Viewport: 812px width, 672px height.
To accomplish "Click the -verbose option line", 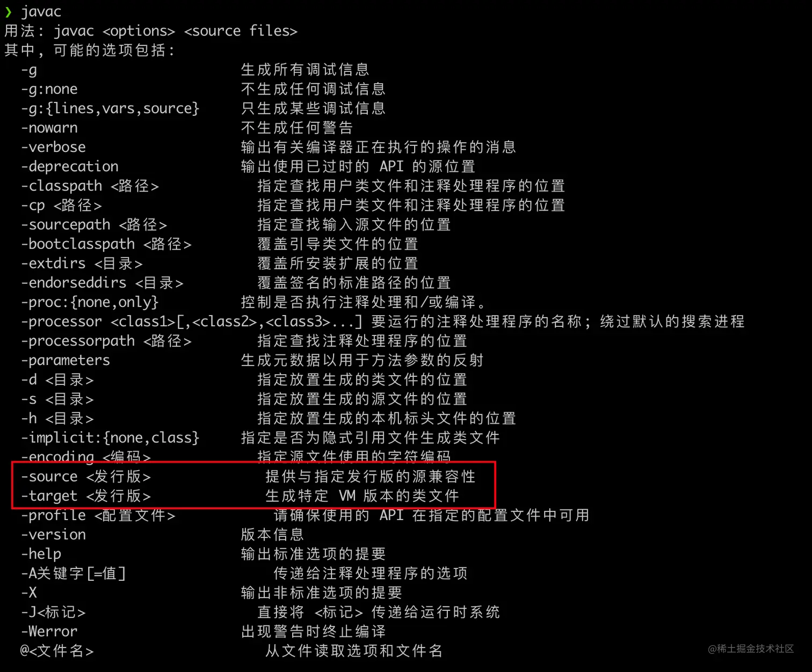I will (269, 147).
